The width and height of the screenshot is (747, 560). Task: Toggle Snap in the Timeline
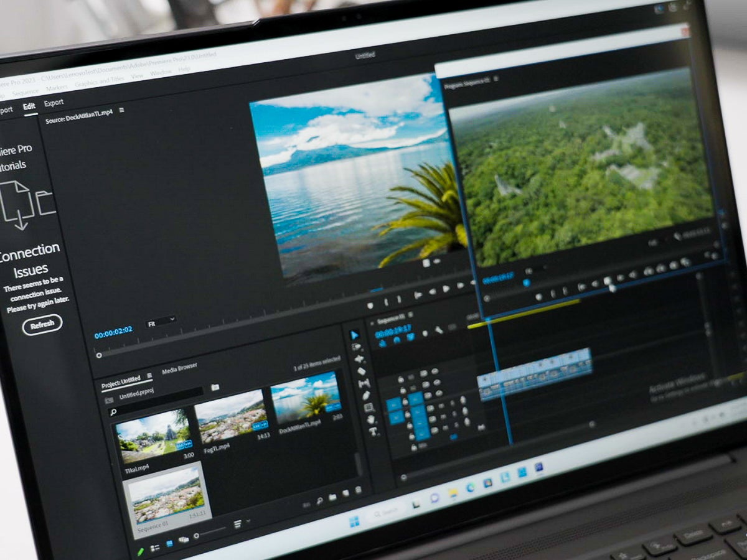click(x=395, y=339)
